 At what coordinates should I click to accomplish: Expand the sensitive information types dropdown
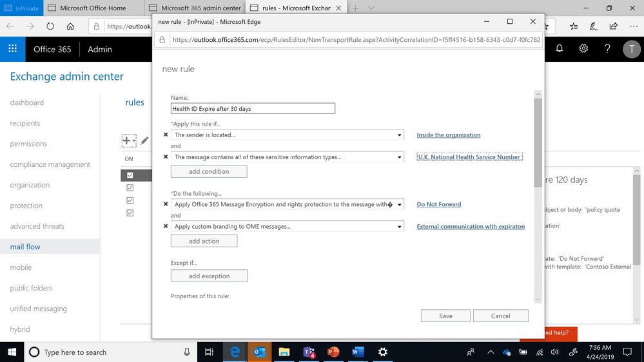point(399,157)
